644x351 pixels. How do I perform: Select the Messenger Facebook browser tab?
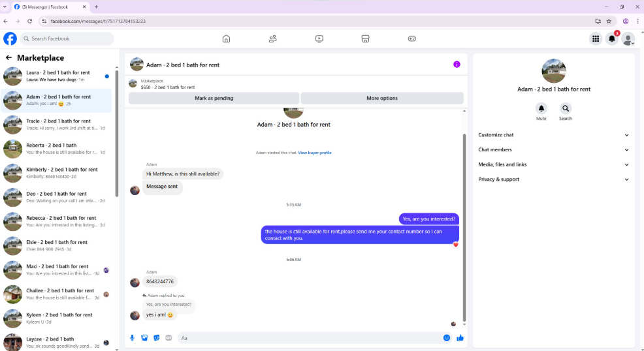(x=49, y=7)
